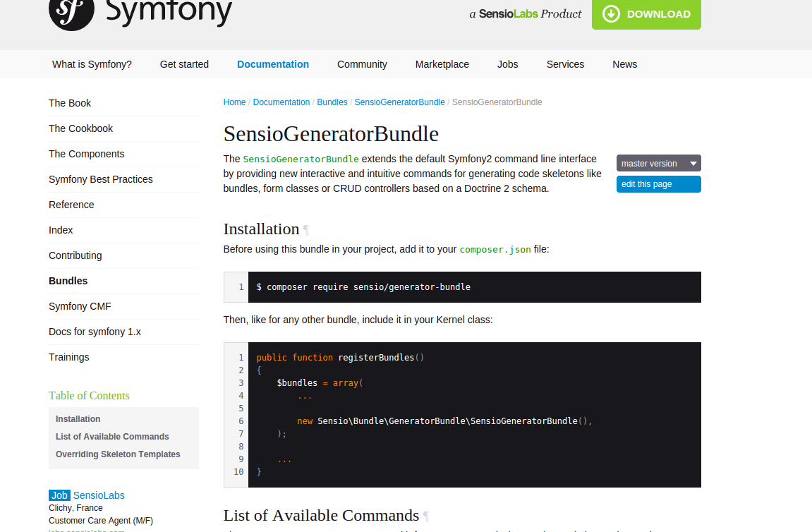Click the Job badge label
The width and height of the screenshot is (812, 532).
click(59, 495)
